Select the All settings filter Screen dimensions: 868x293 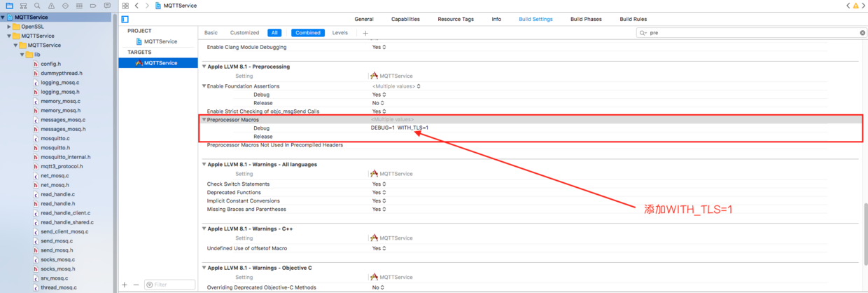pyautogui.click(x=274, y=33)
